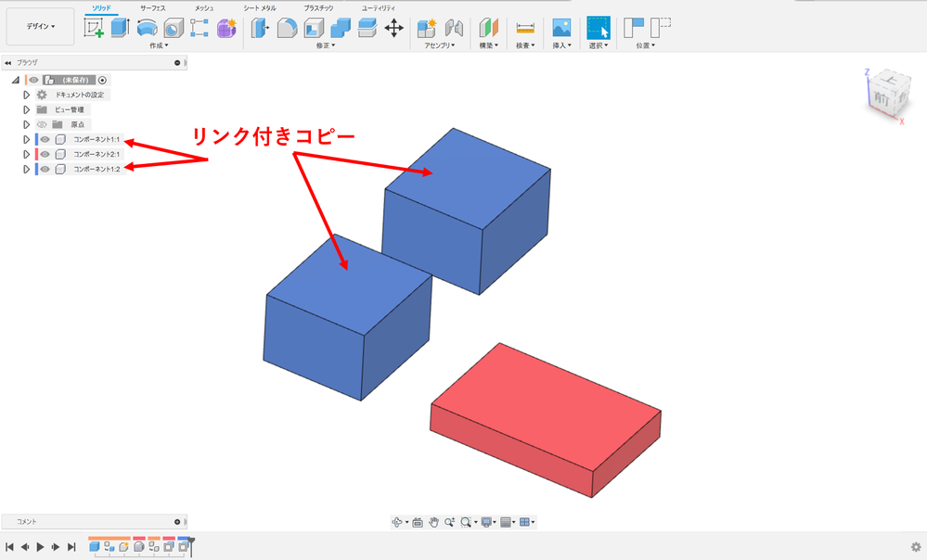Select the Combine tool
927x560 pixels.
tap(341, 28)
